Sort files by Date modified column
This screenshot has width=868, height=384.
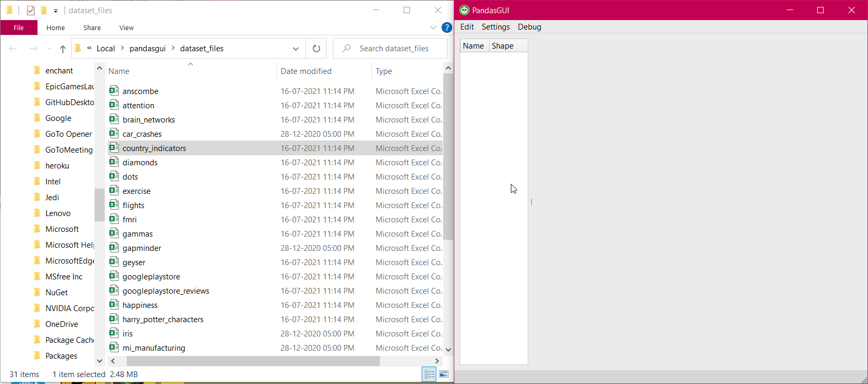(x=306, y=71)
